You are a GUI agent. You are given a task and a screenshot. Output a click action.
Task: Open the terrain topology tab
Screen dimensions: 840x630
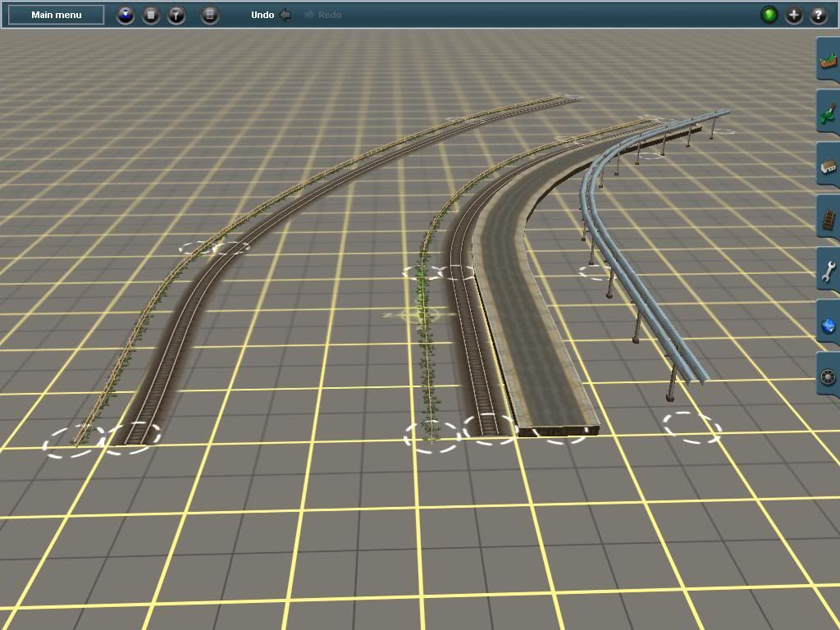tap(829, 59)
